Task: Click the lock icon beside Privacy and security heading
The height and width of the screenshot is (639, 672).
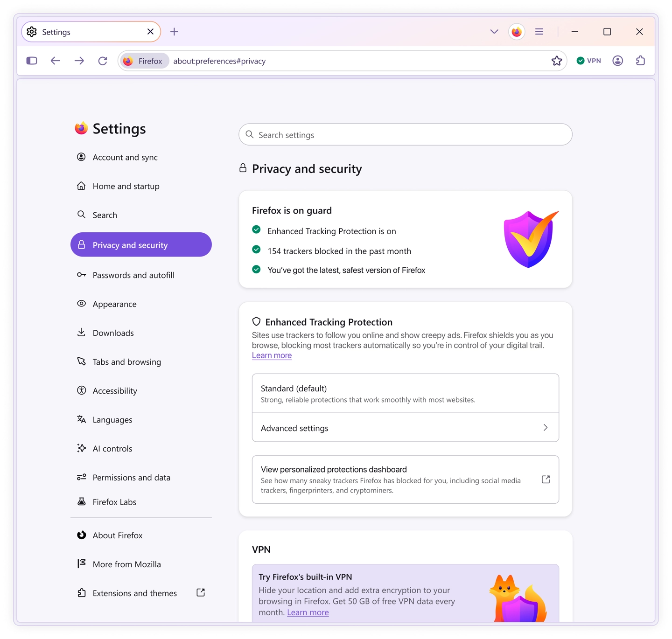Action: 243,168
